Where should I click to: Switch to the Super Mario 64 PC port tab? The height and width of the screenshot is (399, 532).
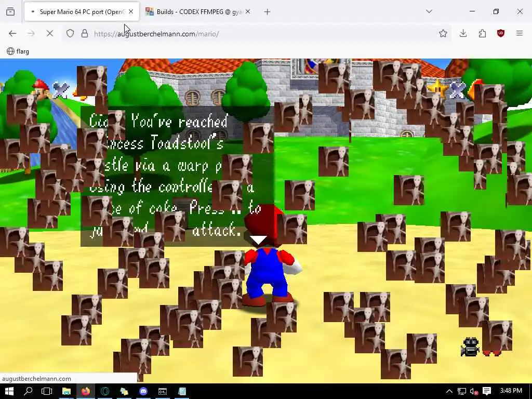coord(82,12)
